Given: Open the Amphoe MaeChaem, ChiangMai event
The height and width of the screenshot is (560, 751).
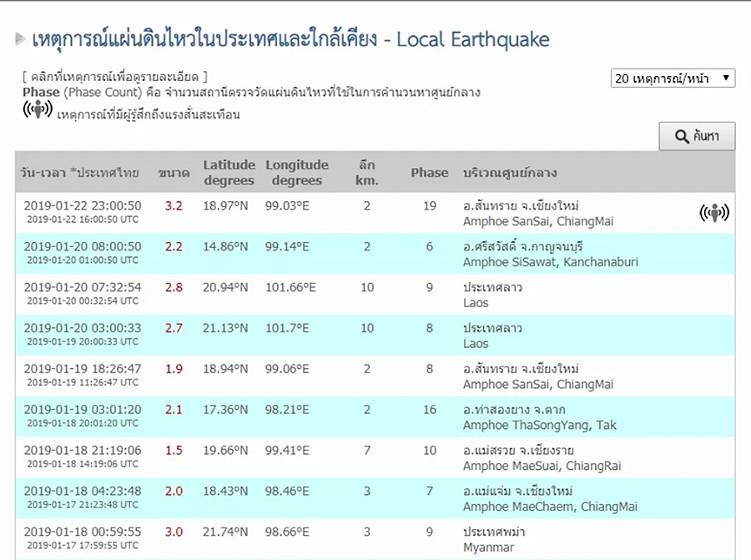Looking at the screenshot, I should [375, 498].
